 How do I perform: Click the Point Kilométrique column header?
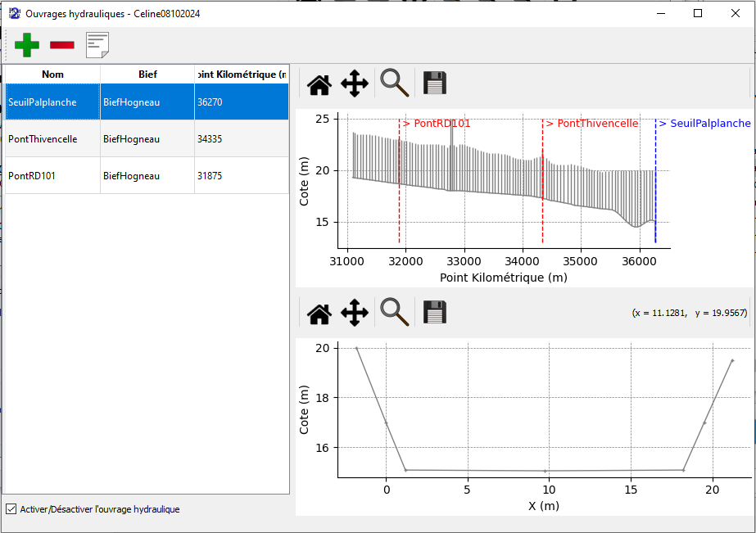tap(241, 75)
